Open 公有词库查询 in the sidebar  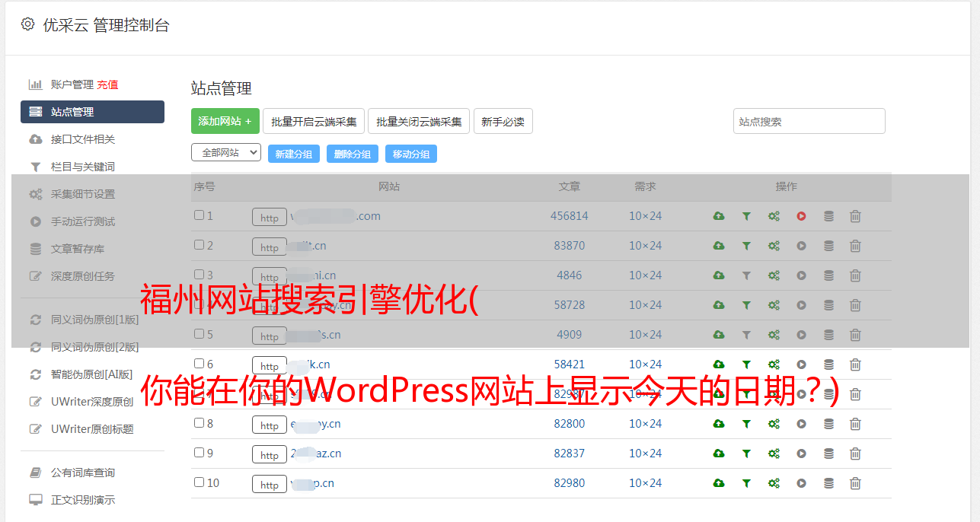pos(83,473)
